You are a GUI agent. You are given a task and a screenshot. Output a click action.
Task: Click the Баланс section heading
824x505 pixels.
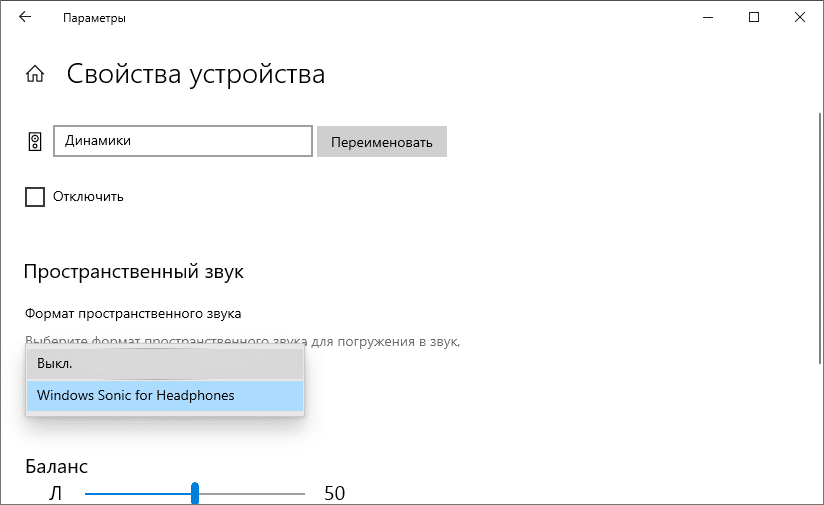tap(56, 467)
